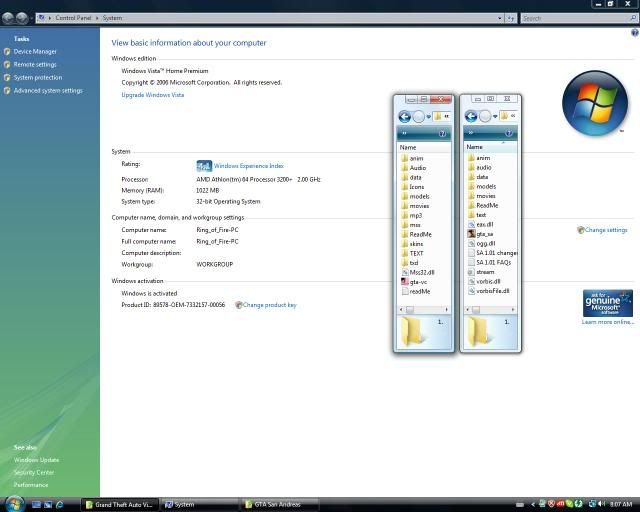Image resolution: width=640 pixels, height=512 pixels.
Task: Open models folder in San Andreas window
Action: coord(482,186)
